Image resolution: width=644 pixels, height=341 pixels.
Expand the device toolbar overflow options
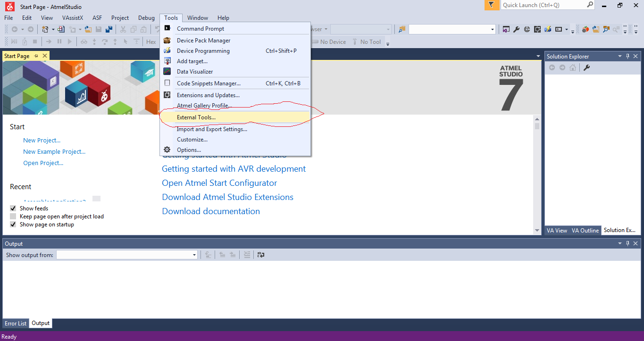[x=388, y=44]
